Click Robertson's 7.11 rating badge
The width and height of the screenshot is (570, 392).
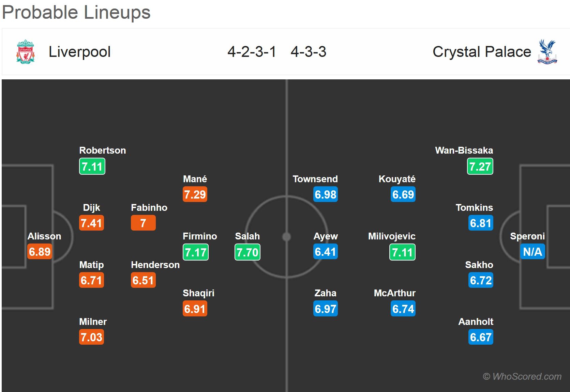pos(92,167)
